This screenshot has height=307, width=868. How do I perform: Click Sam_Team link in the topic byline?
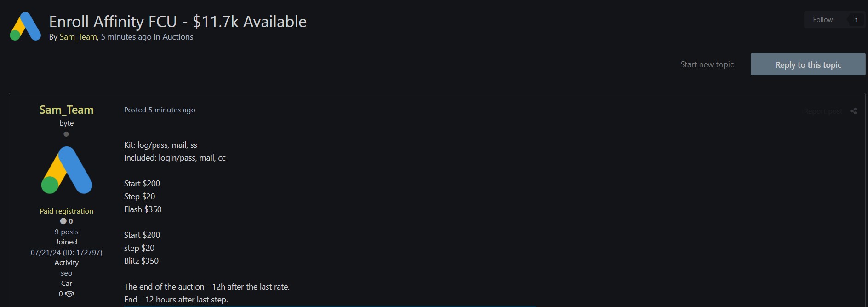click(x=78, y=37)
